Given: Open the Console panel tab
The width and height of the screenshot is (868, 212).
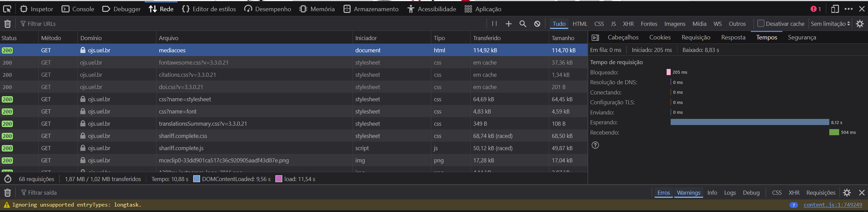Looking at the screenshot, I should point(78,9).
